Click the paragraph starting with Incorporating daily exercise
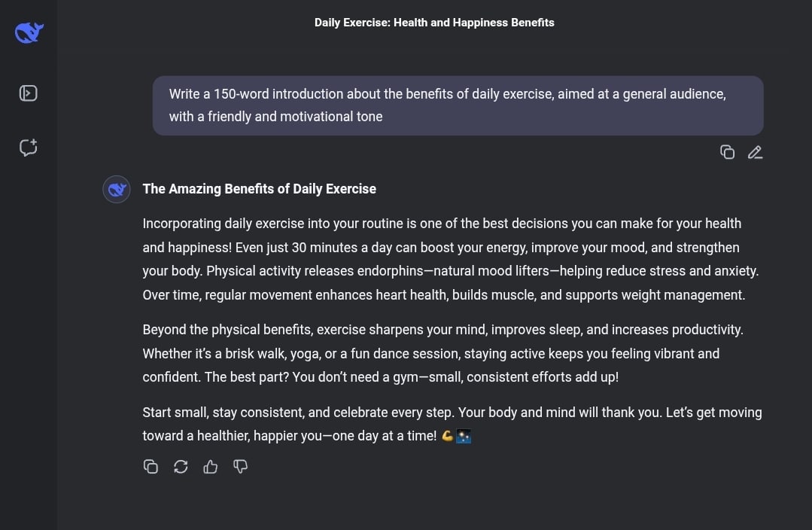The image size is (812, 530). pyautogui.click(x=452, y=259)
